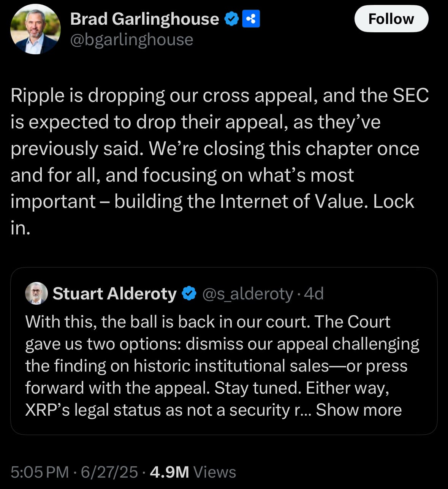Click the Ripple affiliate badge icon

pyautogui.click(x=251, y=19)
